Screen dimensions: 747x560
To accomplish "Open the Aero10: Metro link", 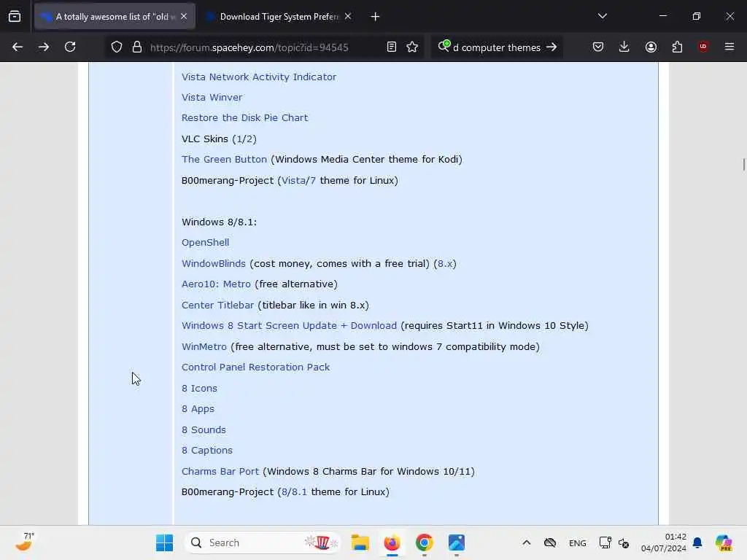I will tap(216, 284).
